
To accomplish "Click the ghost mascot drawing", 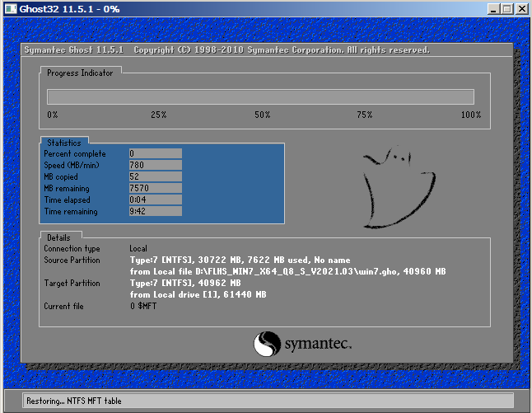I will (399, 187).
